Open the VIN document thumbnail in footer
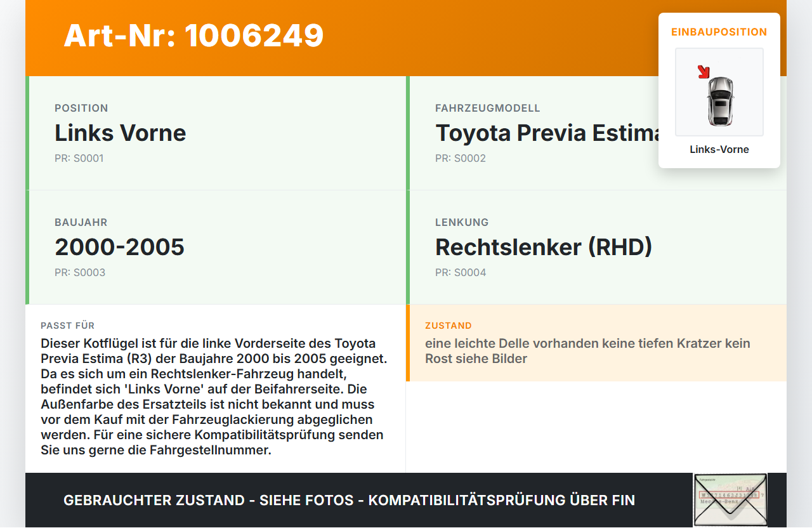Image resolution: width=812 pixels, height=528 pixels. (x=730, y=500)
